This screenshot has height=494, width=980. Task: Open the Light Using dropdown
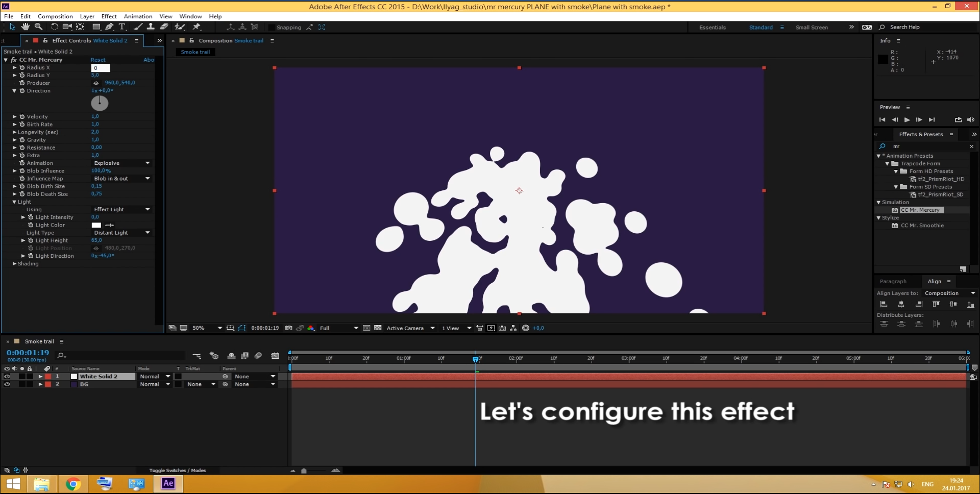(x=121, y=210)
